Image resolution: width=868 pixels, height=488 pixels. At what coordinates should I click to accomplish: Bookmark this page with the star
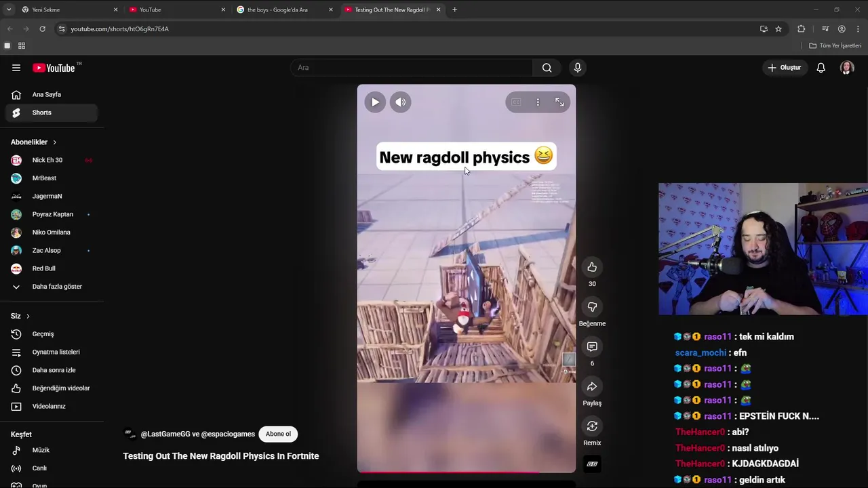(778, 29)
